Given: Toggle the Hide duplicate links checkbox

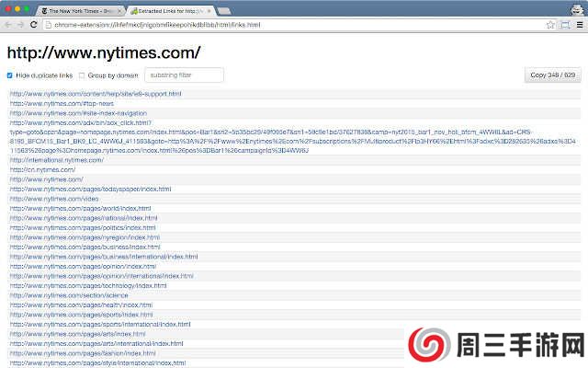Looking at the screenshot, I should (x=10, y=75).
